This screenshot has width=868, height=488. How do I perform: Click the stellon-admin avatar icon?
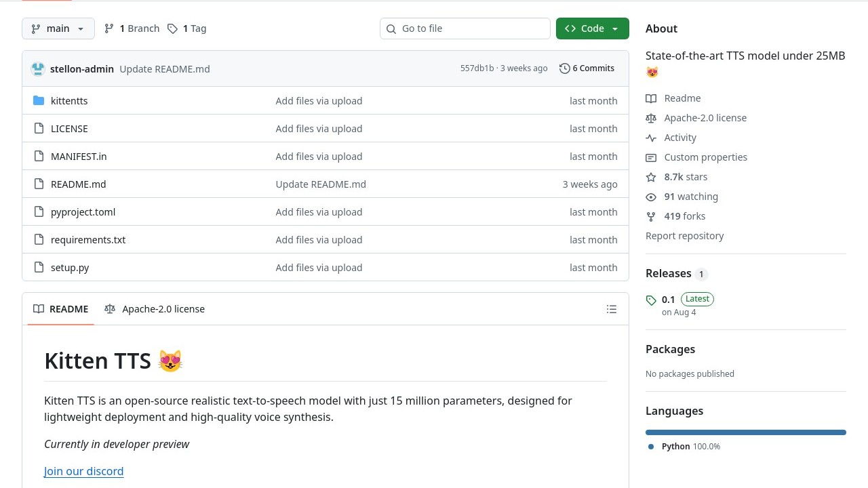click(38, 68)
